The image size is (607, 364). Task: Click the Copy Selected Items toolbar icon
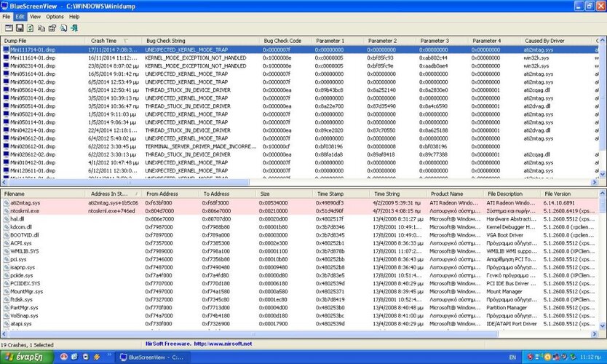(x=41, y=28)
